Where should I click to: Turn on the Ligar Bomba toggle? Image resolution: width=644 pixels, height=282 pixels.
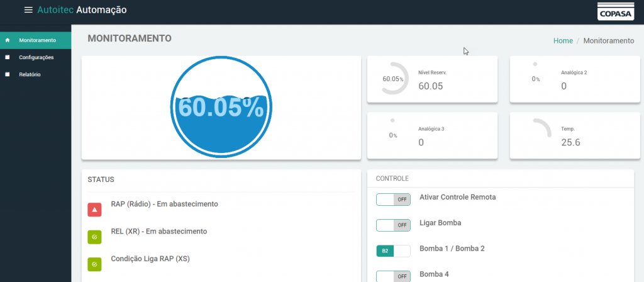[x=393, y=225]
